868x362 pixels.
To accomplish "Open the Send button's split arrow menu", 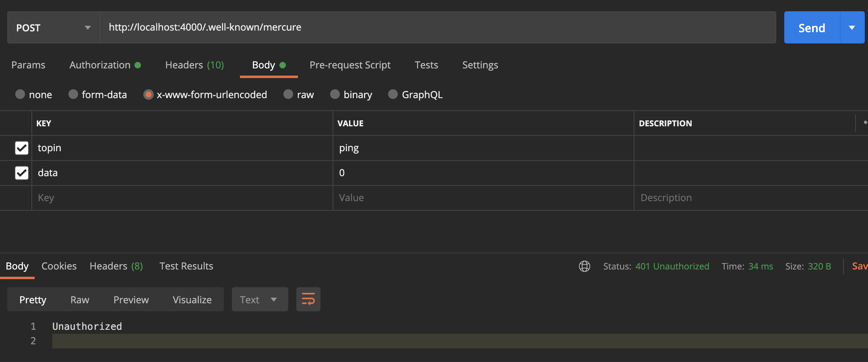I will tap(852, 27).
